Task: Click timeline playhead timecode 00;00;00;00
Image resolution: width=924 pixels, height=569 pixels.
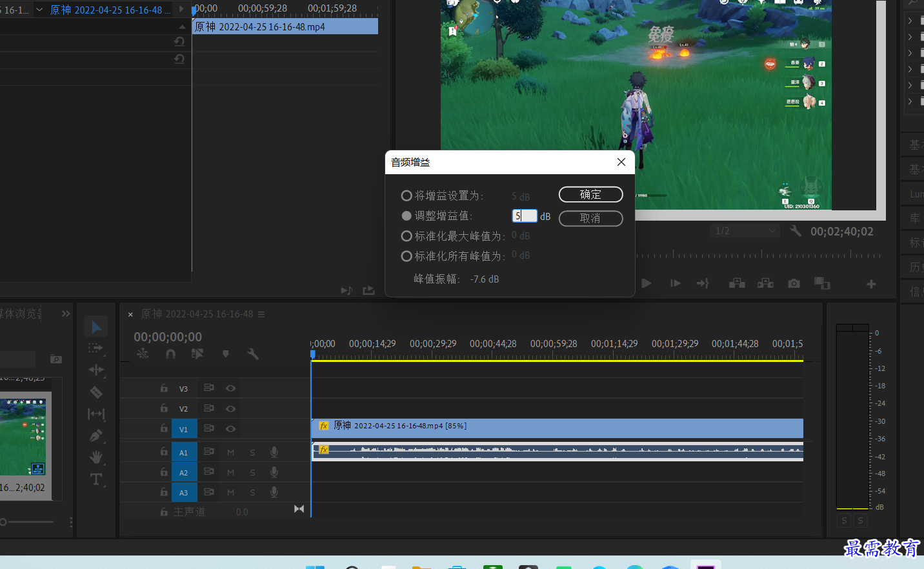Action: pos(168,337)
